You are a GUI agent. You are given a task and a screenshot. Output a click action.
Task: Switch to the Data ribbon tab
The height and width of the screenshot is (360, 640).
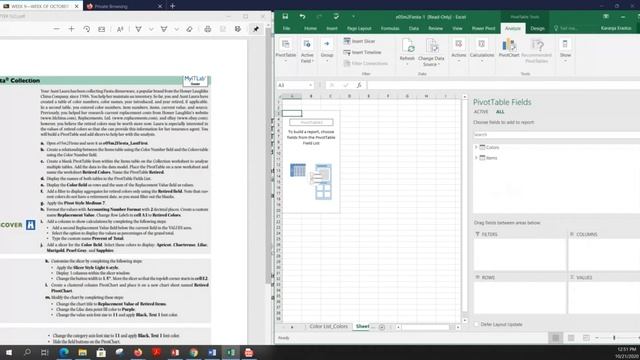click(x=414, y=28)
